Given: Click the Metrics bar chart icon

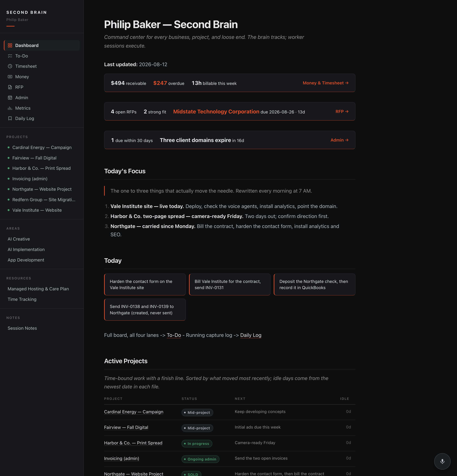Looking at the screenshot, I should (x=10, y=108).
